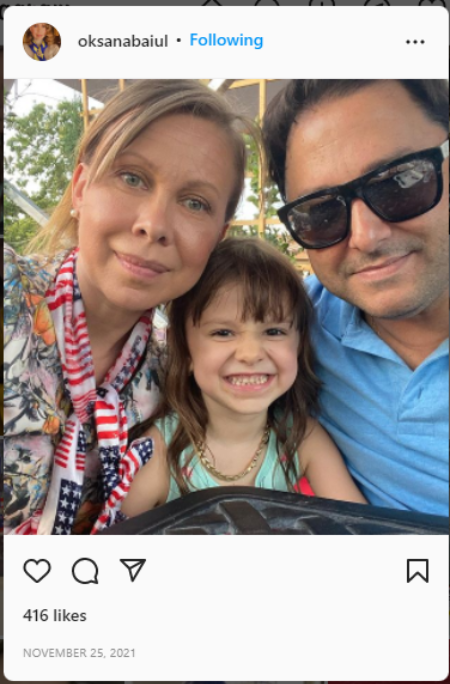Save the post with the bookmark icon
Image resolution: width=450 pixels, height=684 pixels.
pos(417,571)
